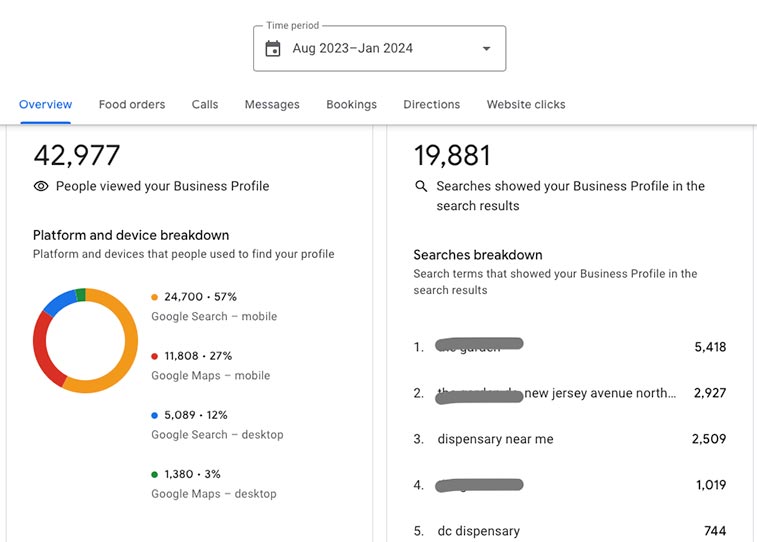Click the new jersey avenue north search term
The height and width of the screenshot is (542, 757).
[600, 393]
